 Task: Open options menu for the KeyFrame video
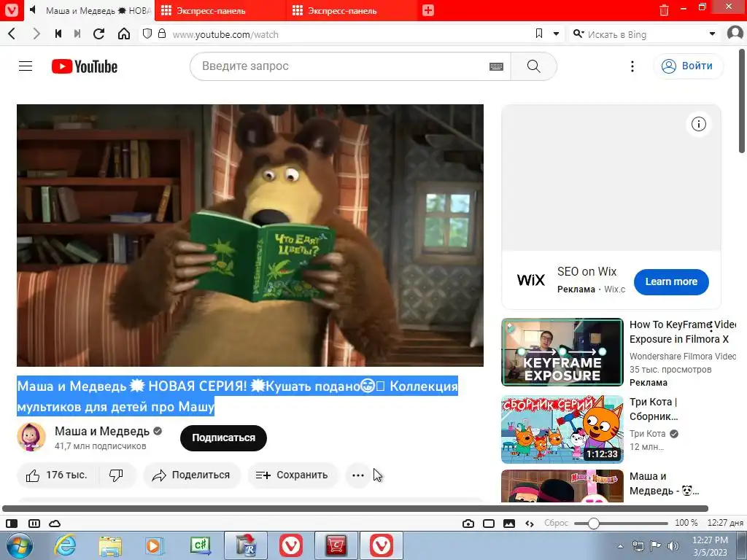pyautogui.click(x=711, y=326)
